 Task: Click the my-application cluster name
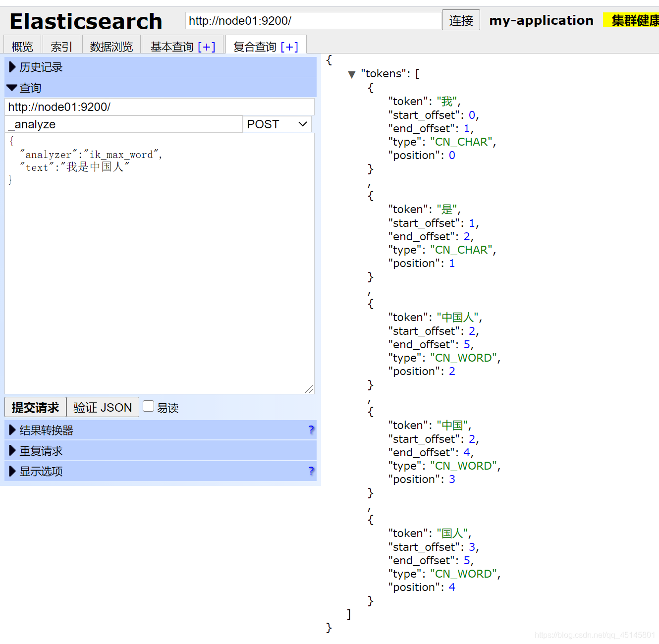(x=541, y=20)
